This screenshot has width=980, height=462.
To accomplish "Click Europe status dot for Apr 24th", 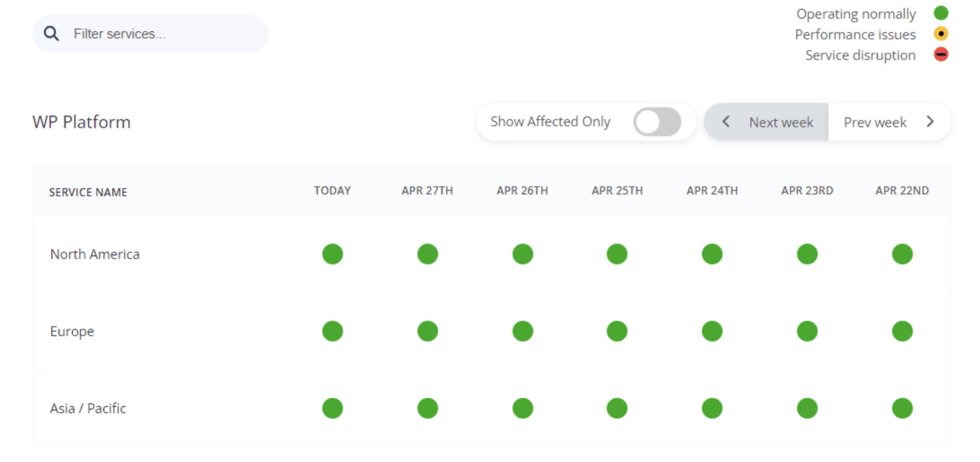I will click(x=712, y=331).
